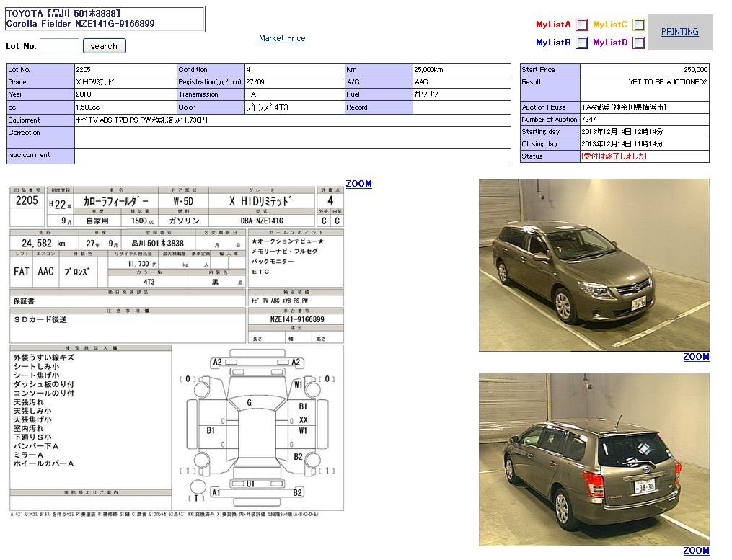Open the Market Price link
This screenshot has height=560, width=732.
click(x=282, y=38)
